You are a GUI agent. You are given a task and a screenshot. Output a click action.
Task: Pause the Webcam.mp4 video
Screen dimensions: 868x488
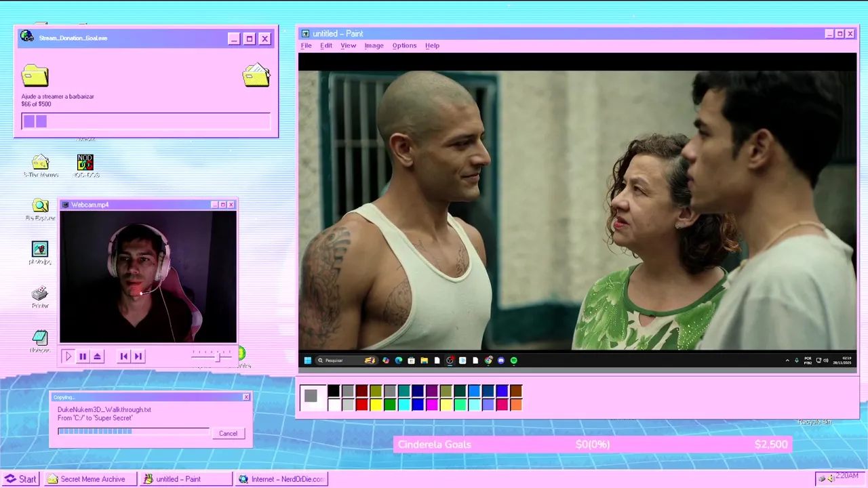click(83, 356)
